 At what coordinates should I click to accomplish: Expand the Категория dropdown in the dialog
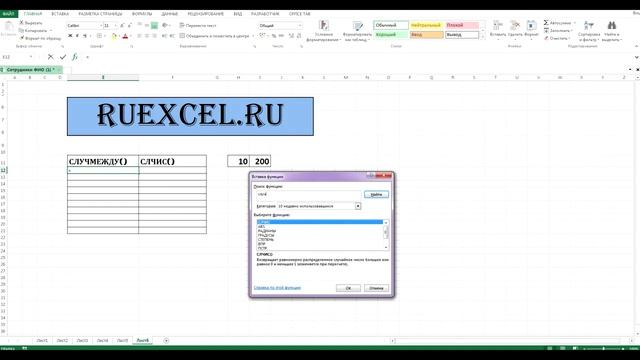(x=358, y=206)
